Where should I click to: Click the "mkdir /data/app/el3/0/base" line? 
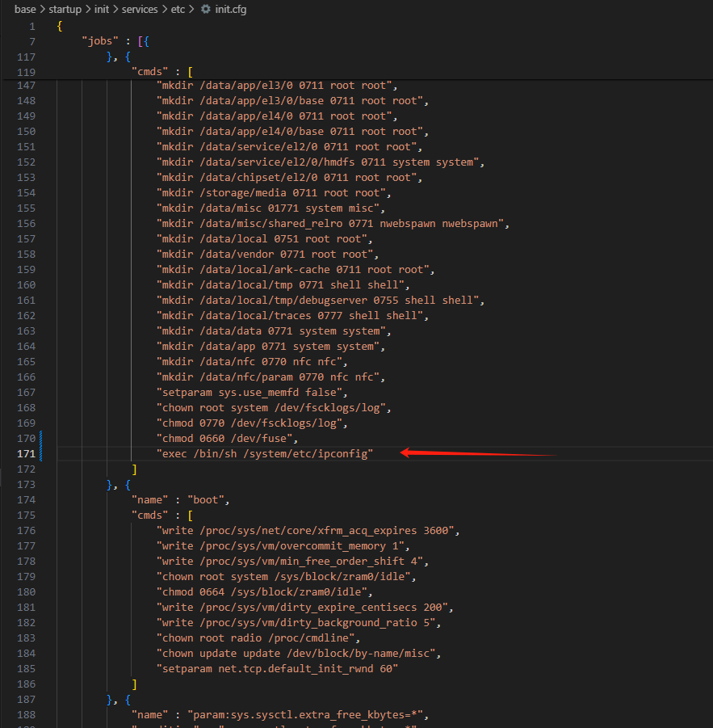coord(293,101)
